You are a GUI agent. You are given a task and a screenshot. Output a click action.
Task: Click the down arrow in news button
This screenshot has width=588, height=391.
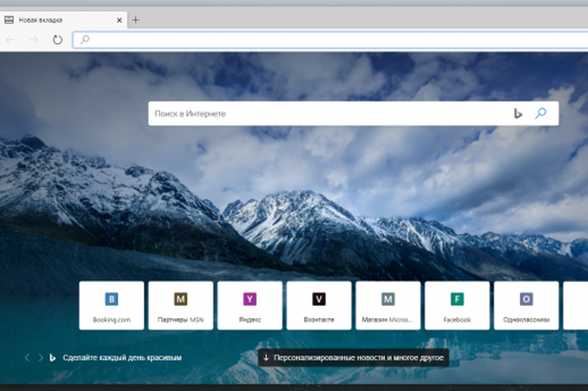tap(266, 357)
